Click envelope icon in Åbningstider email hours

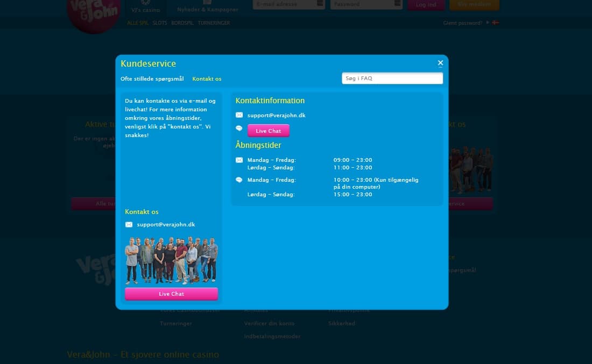tap(239, 160)
